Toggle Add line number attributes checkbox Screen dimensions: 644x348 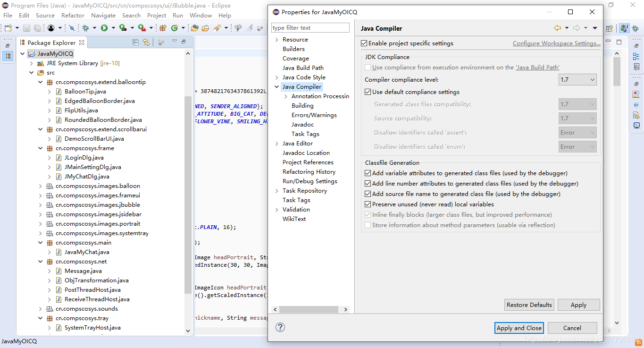[x=368, y=184]
